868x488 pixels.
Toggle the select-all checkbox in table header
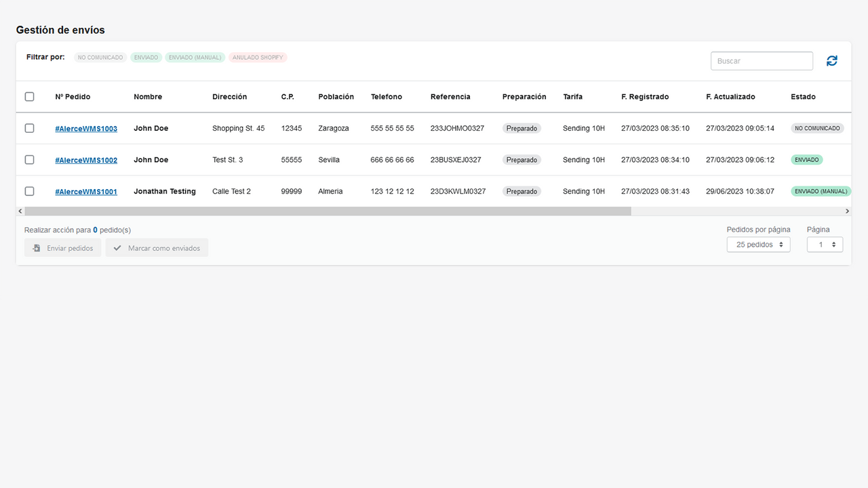pos(29,97)
